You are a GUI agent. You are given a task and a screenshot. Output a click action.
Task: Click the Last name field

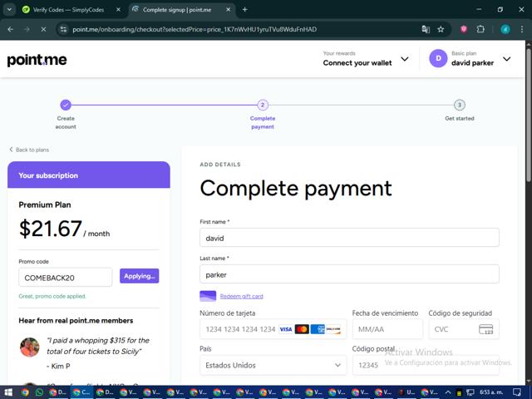click(x=349, y=274)
